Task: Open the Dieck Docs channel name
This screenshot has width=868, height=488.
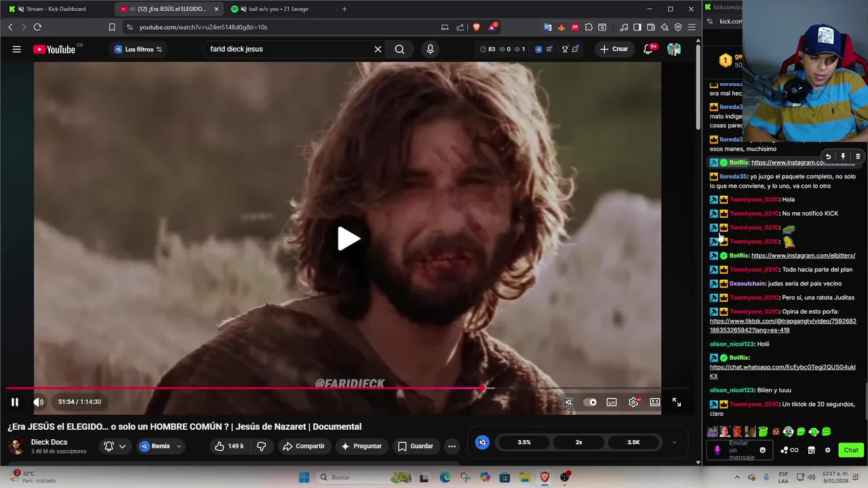Action: click(x=49, y=442)
